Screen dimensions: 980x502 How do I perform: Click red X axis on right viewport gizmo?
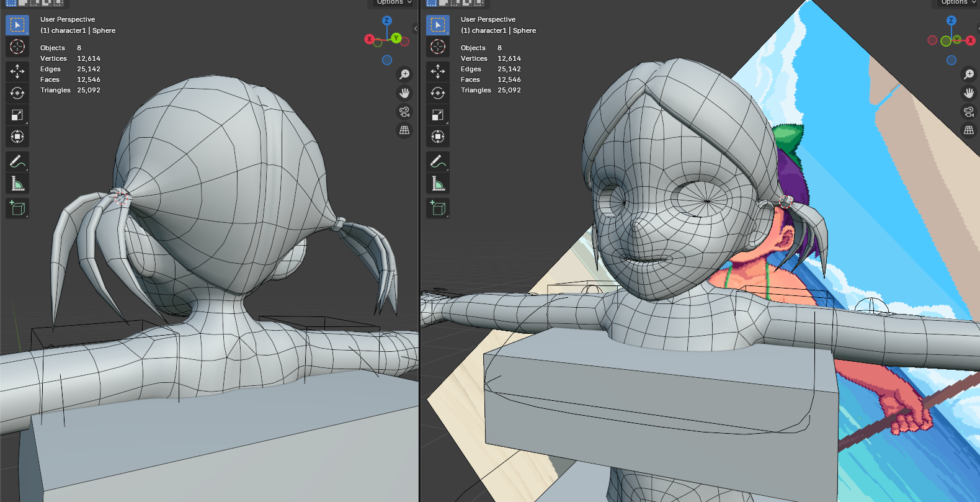coord(971,40)
